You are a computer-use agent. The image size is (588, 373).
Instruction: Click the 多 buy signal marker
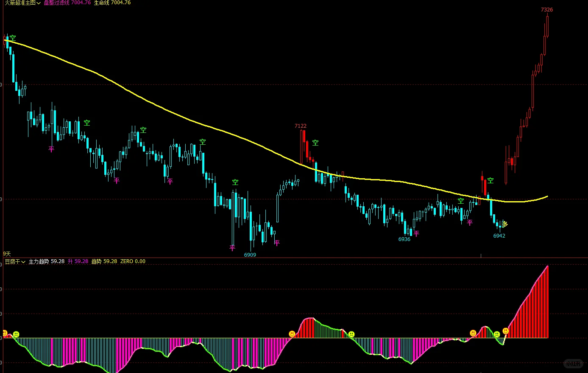[x=505, y=224]
